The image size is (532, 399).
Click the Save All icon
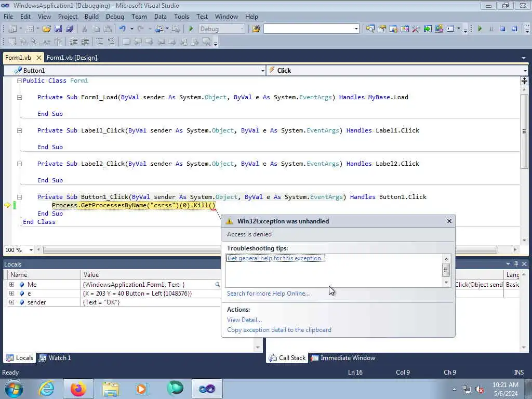point(70,29)
